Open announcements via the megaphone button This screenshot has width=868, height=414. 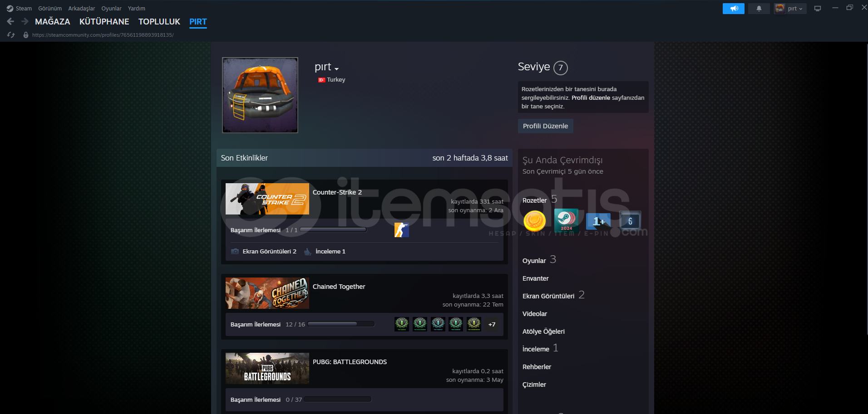point(734,9)
